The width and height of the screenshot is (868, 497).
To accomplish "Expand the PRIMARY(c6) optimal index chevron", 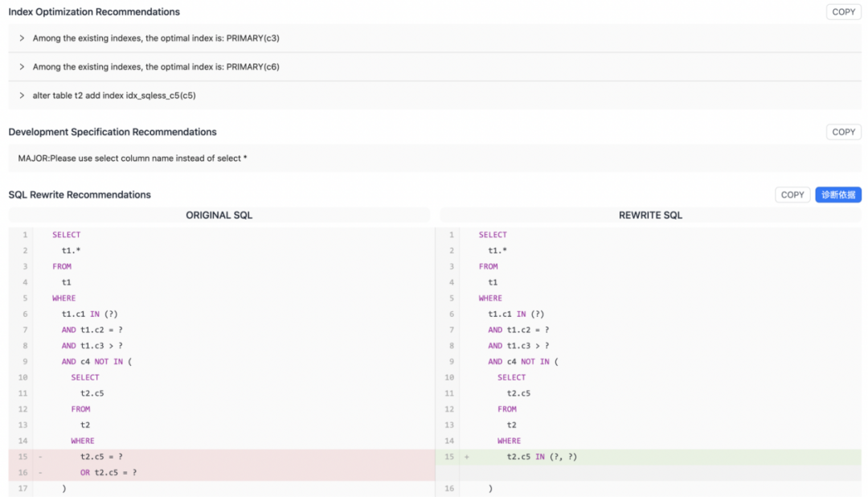I will [23, 67].
